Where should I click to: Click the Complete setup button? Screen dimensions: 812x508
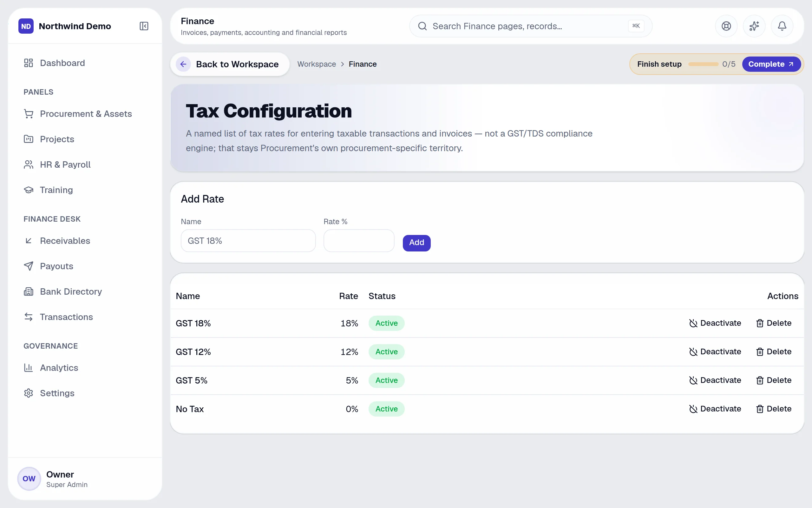coord(771,64)
